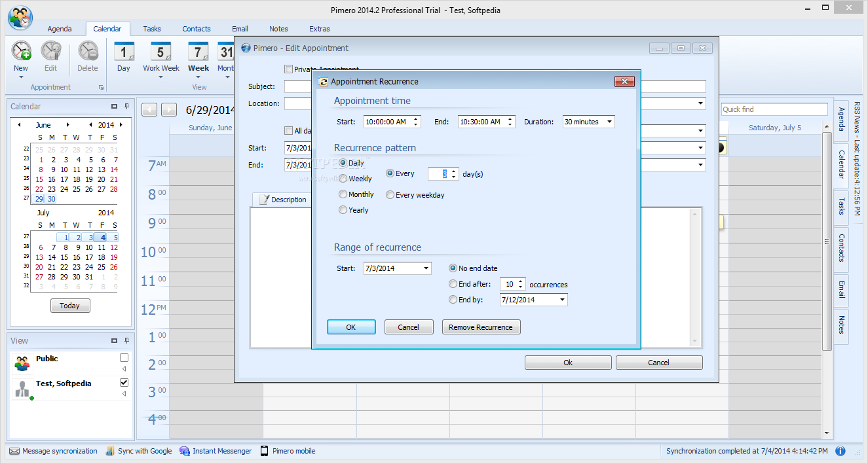Open the Pimero application orb icon
868x464 pixels.
click(20, 18)
